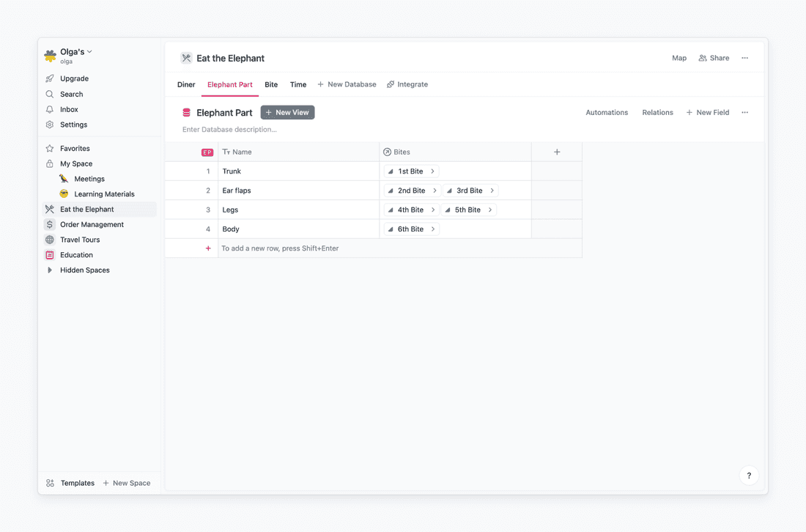Click the New View button

tap(287, 113)
